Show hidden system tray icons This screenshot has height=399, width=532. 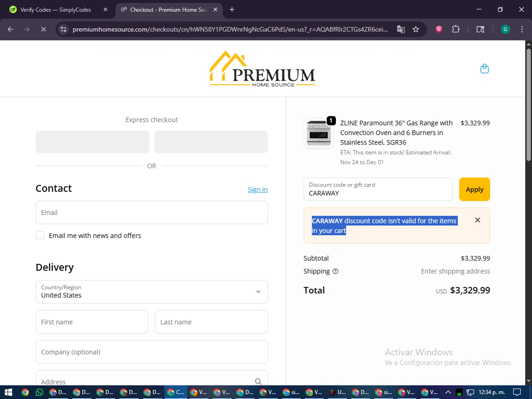[448, 392]
